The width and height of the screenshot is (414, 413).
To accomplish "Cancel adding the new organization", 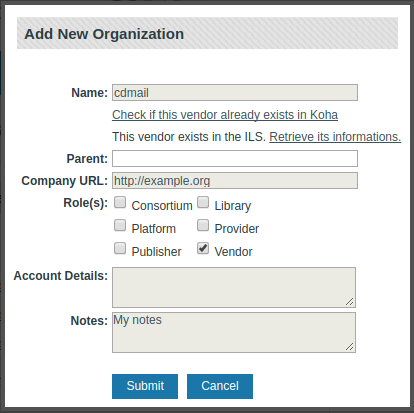I will [220, 386].
